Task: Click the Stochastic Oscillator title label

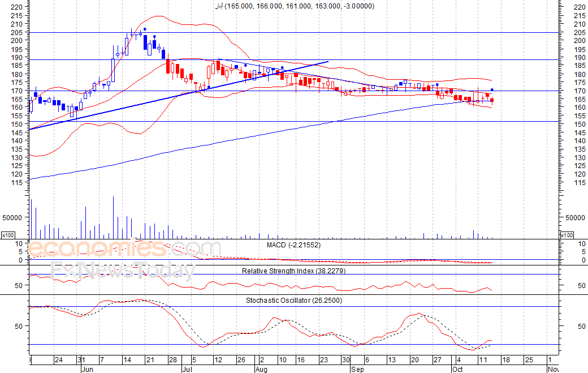Action: tap(294, 301)
